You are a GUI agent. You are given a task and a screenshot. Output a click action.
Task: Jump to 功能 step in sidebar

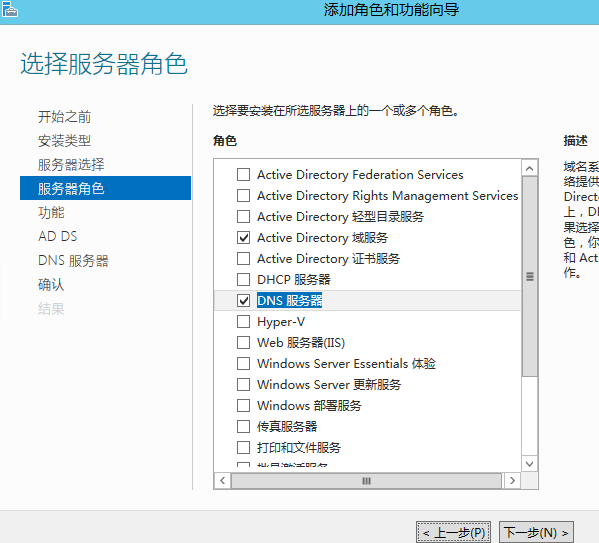coord(51,212)
